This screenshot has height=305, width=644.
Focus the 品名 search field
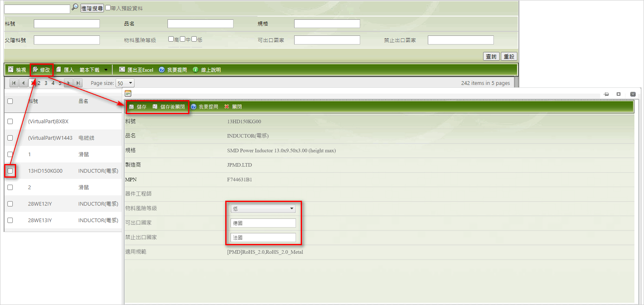point(201,24)
